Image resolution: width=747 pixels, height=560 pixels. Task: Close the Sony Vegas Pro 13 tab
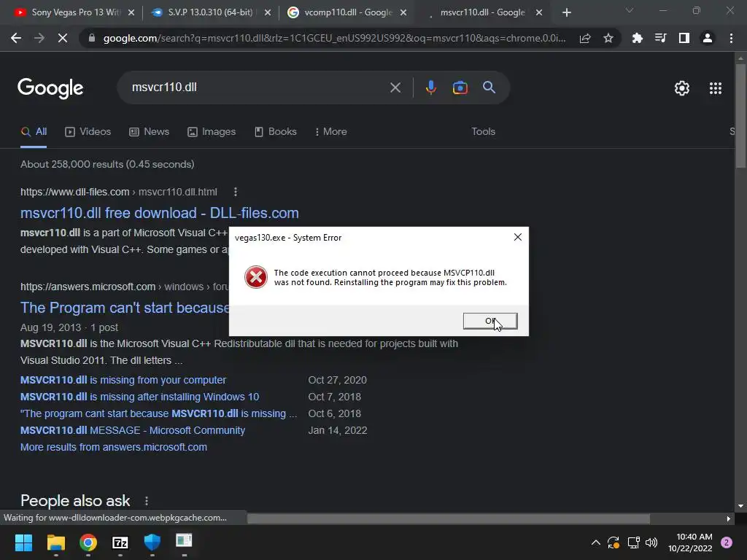click(131, 12)
